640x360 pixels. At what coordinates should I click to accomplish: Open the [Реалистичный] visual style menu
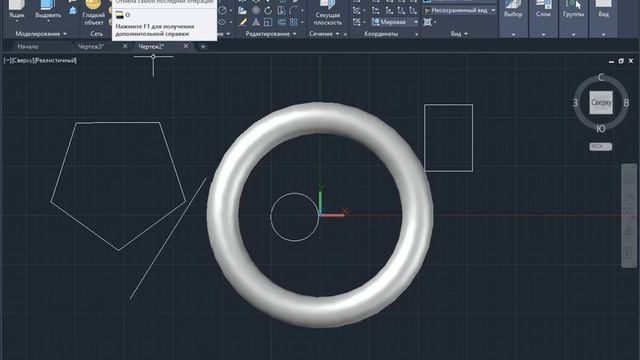coord(56,60)
